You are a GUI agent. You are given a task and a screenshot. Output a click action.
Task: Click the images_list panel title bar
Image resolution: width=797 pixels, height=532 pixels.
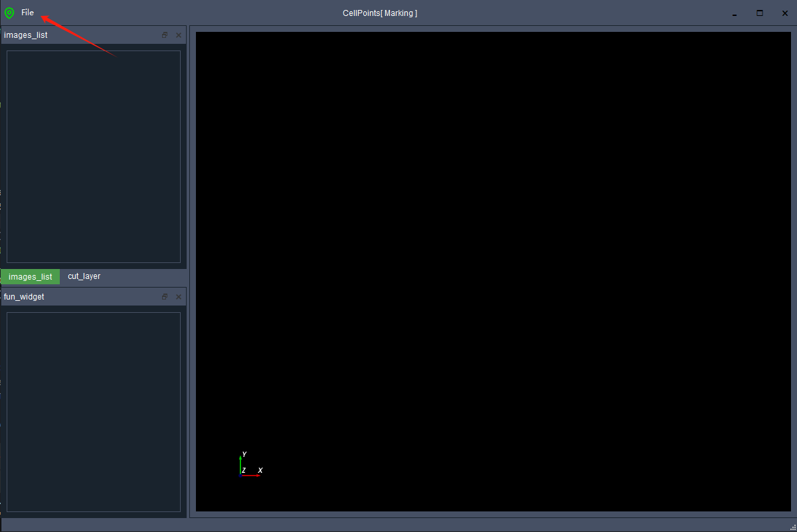[80, 35]
